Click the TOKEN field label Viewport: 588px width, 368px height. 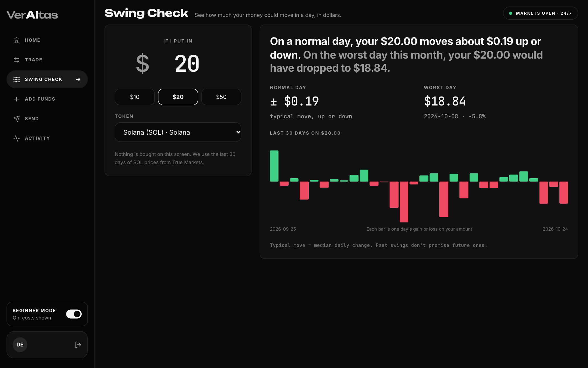click(124, 116)
